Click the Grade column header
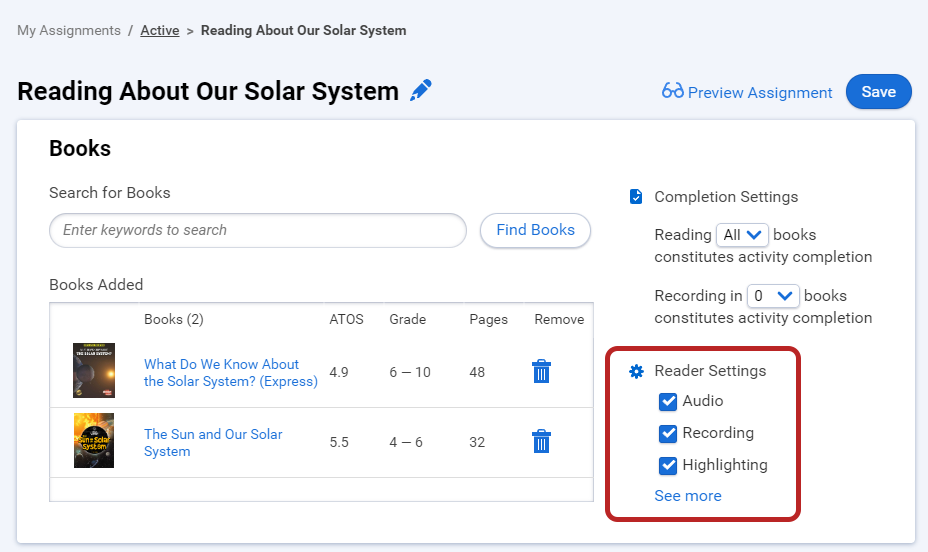This screenshot has height=552, width=928. [408, 319]
